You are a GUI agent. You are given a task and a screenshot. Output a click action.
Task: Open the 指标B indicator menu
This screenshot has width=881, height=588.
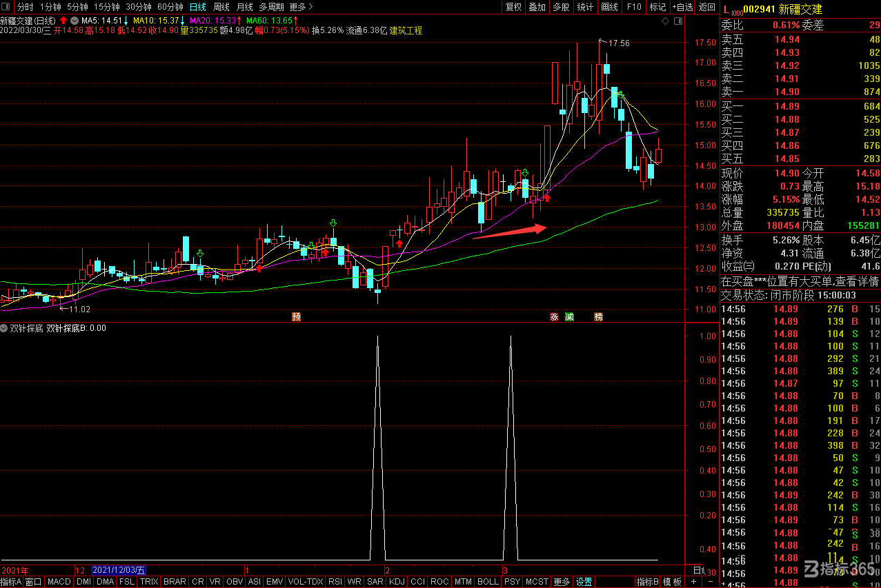pyautogui.click(x=648, y=582)
